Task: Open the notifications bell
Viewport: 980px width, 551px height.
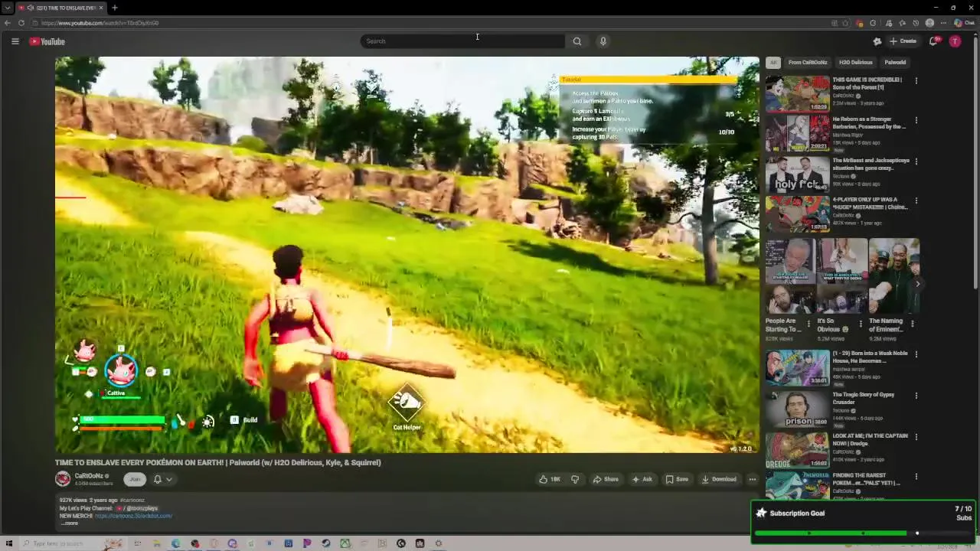Action: click(933, 41)
